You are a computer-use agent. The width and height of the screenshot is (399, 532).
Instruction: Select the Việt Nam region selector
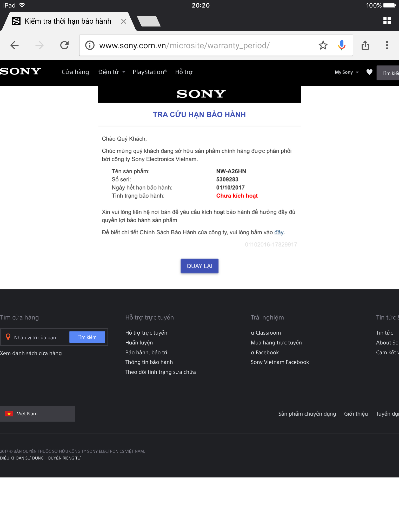point(38,414)
